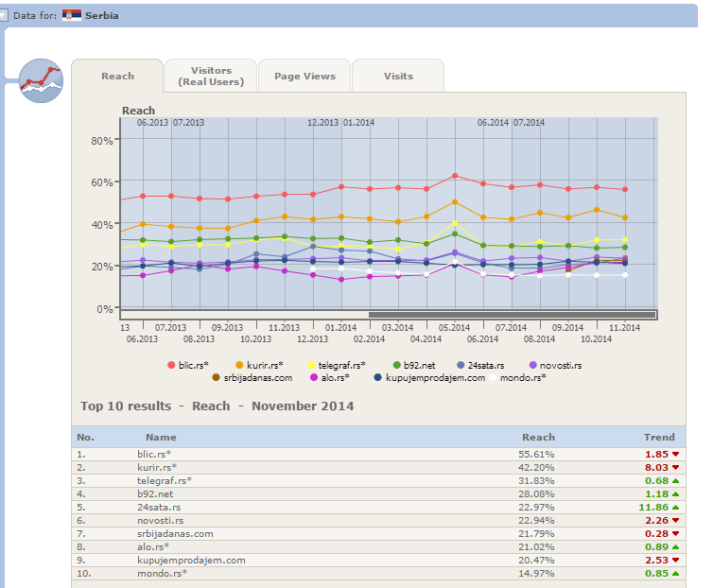
Task: Select alo.rs* in the results table
Action: (153, 546)
